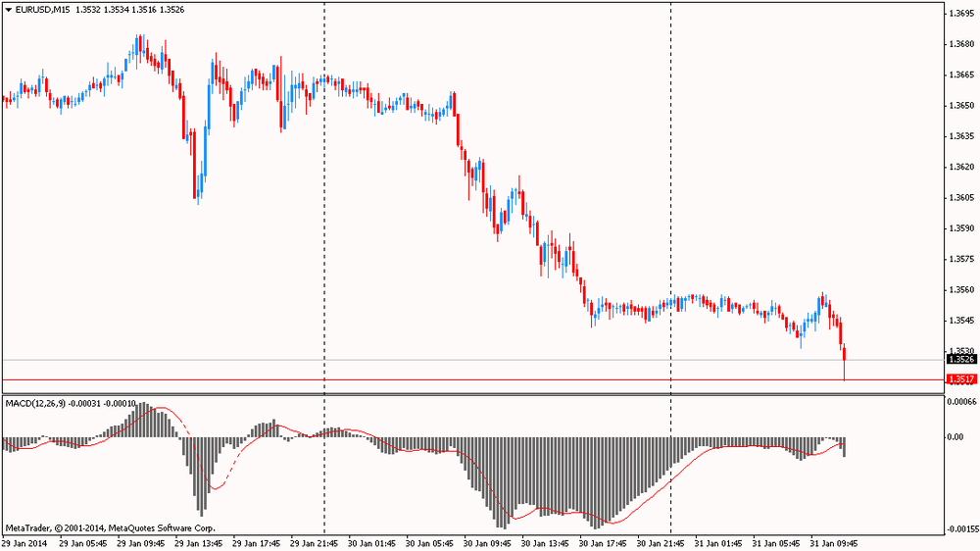Viewport: 980px width, 551px height.
Task: Click the 29 Jan 21:45 time label
Action: click(x=313, y=543)
